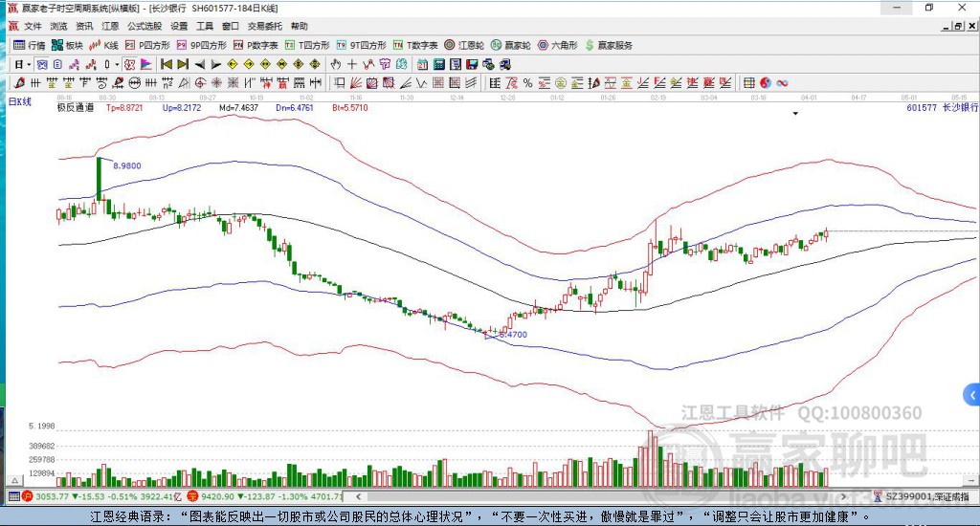
Task: Click the circled 金 golden ratio icon
Action: pos(561,82)
